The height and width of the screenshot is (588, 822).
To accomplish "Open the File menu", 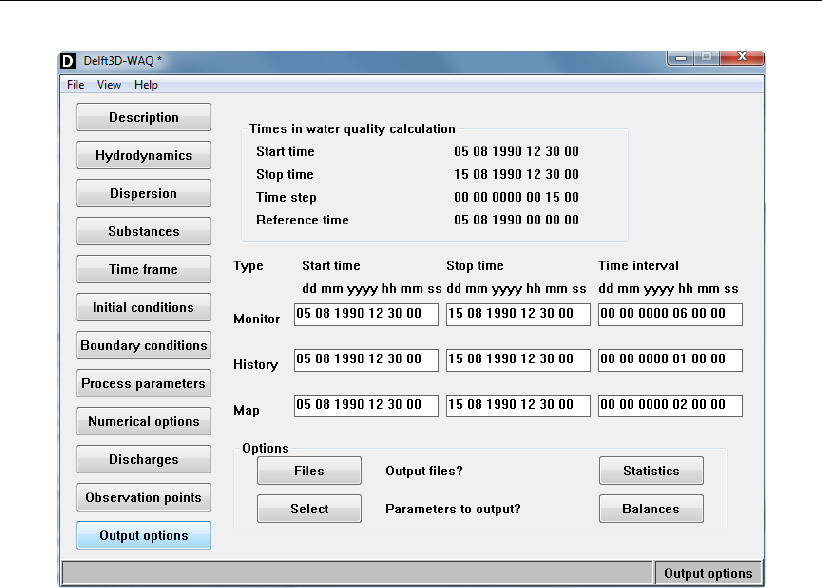I will tap(75, 85).
